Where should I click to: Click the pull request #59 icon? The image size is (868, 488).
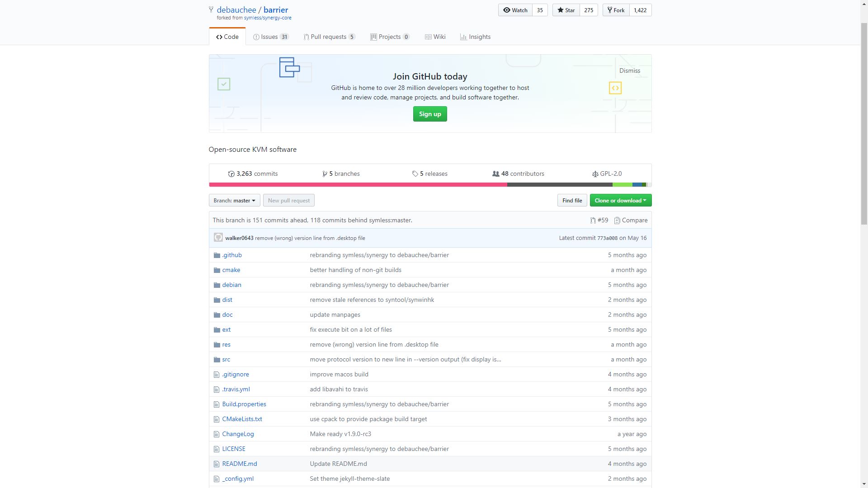click(x=593, y=221)
